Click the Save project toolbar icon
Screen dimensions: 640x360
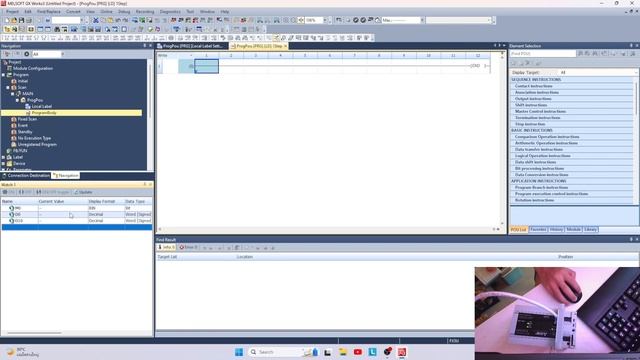click(x=21, y=20)
